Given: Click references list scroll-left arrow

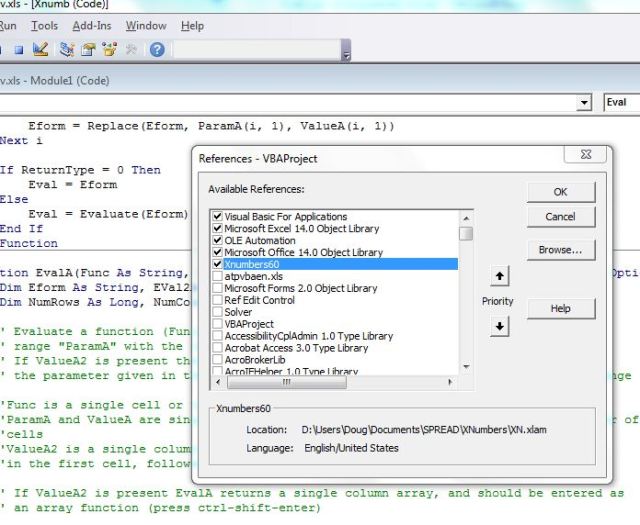Looking at the screenshot, I should pyautogui.click(x=218, y=382).
